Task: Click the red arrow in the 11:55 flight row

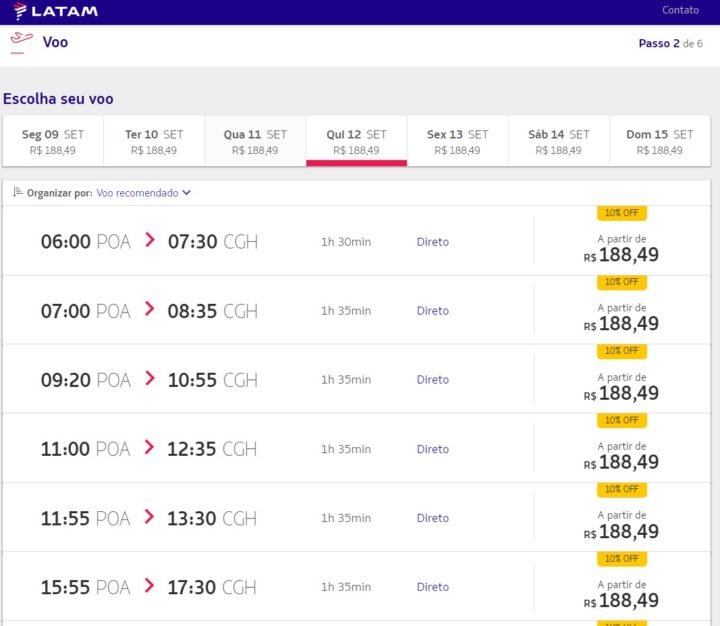Action: point(149,516)
